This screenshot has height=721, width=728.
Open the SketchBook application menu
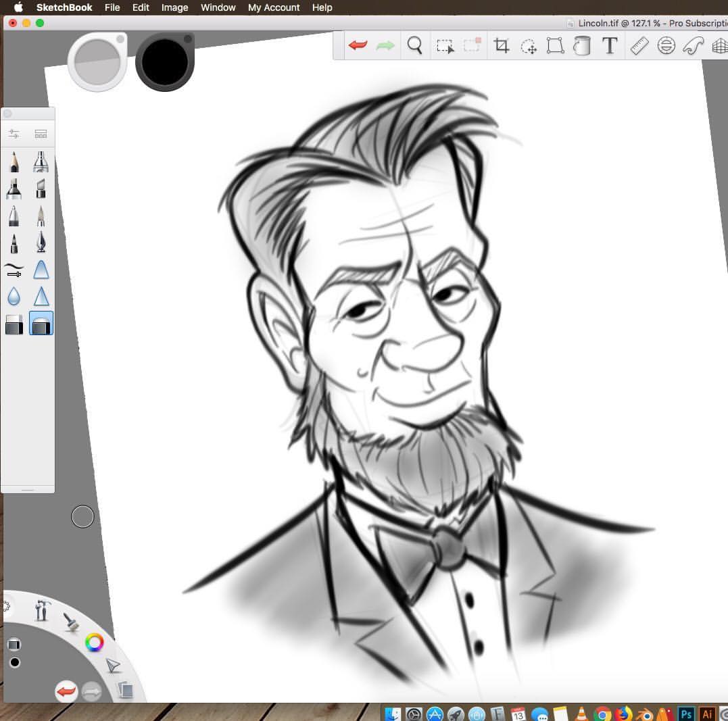click(64, 7)
